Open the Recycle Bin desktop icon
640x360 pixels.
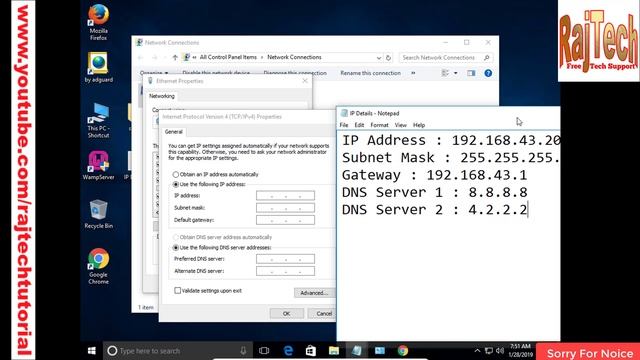[98, 214]
